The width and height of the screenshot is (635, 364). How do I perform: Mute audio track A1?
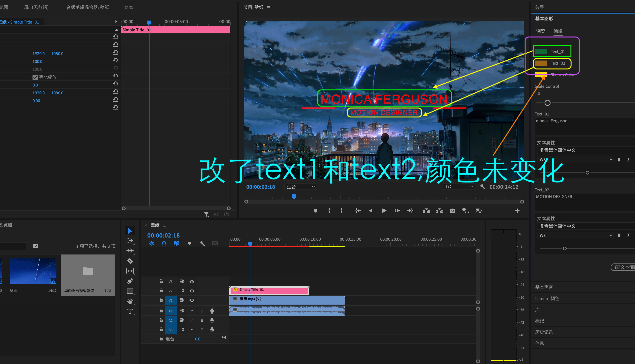coord(192,311)
